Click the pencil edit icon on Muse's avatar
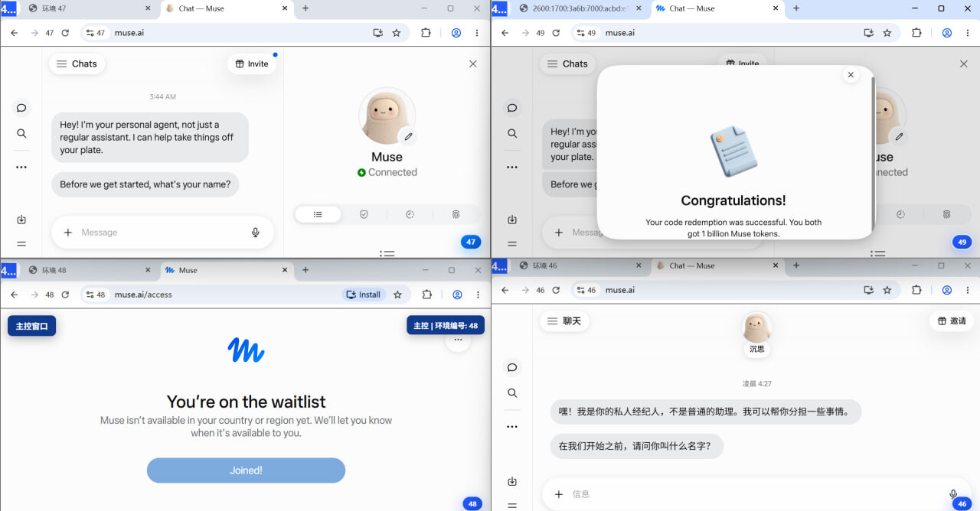Screen dimensions: 980x511 [x=408, y=136]
